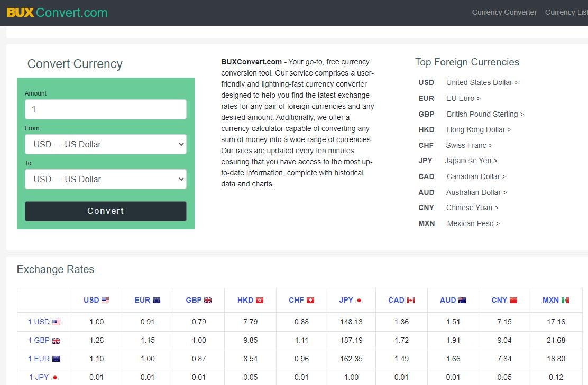The height and width of the screenshot is (385, 588).
Task: Click Canada flag icon in CAD column header
Action: (411, 301)
